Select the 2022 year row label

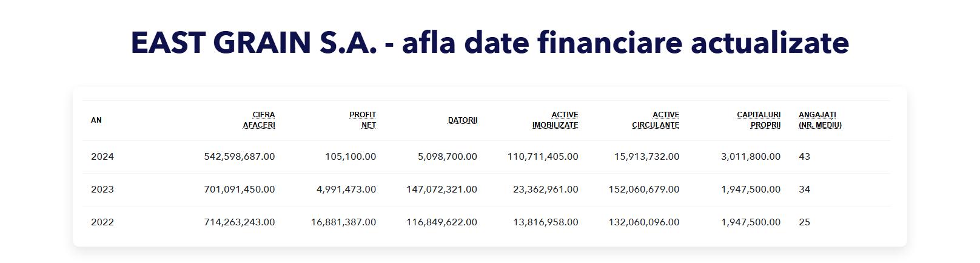pos(102,222)
